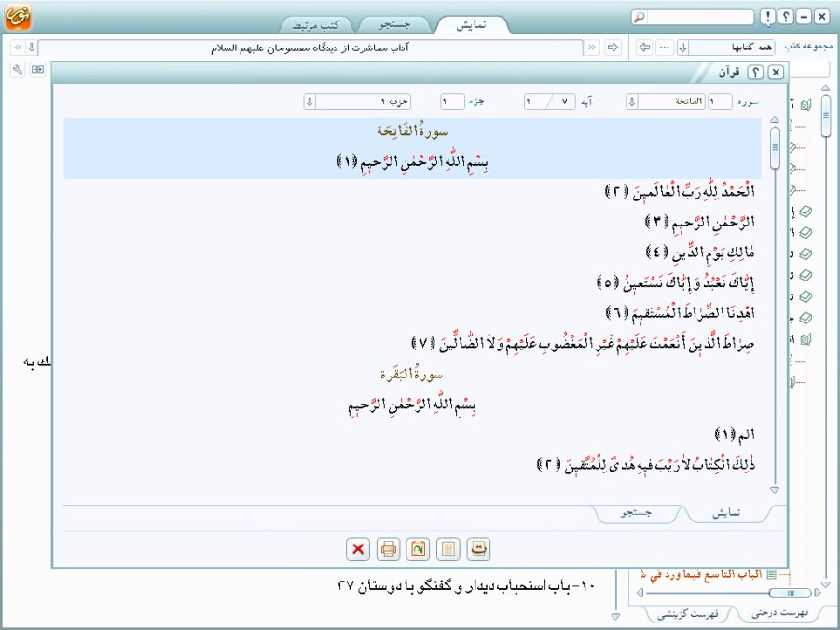Click the clipboard copy icon with green arrow
The width and height of the screenshot is (840, 630).
pos(418,549)
